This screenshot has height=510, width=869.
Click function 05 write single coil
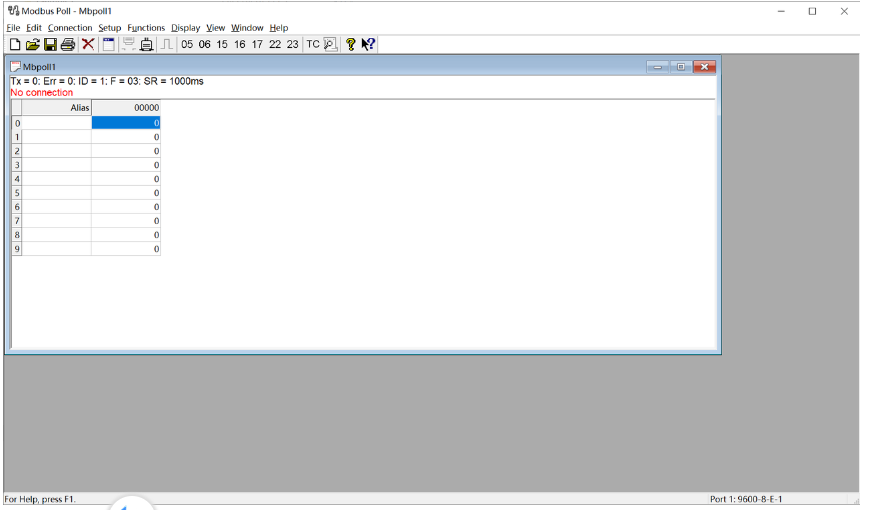click(x=187, y=44)
